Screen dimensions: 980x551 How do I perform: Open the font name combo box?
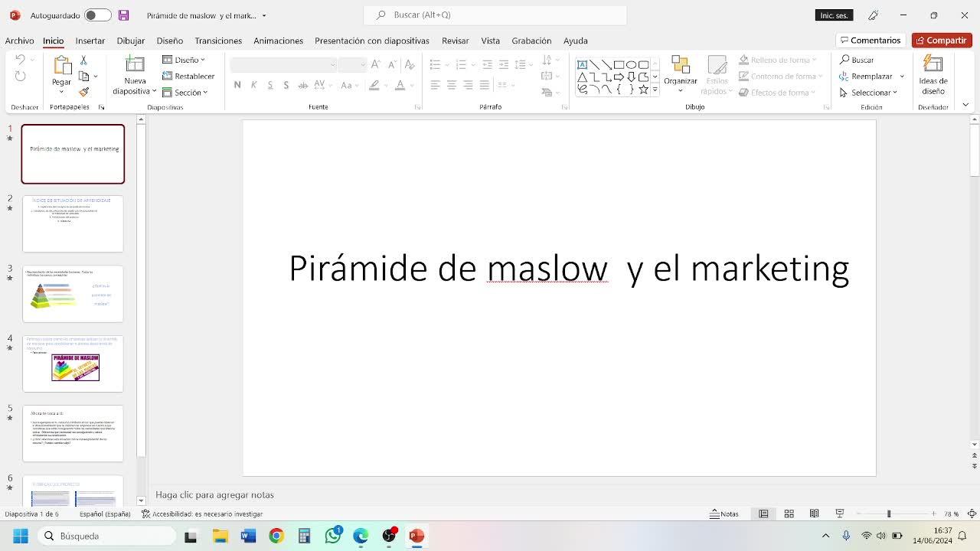pyautogui.click(x=284, y=64)
